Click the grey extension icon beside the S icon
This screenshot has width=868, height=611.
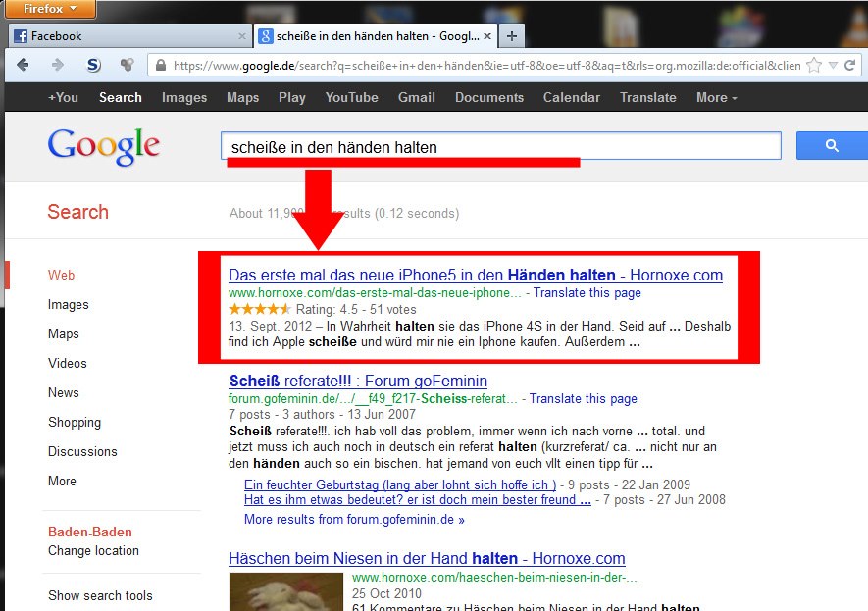tap(126, 66)
